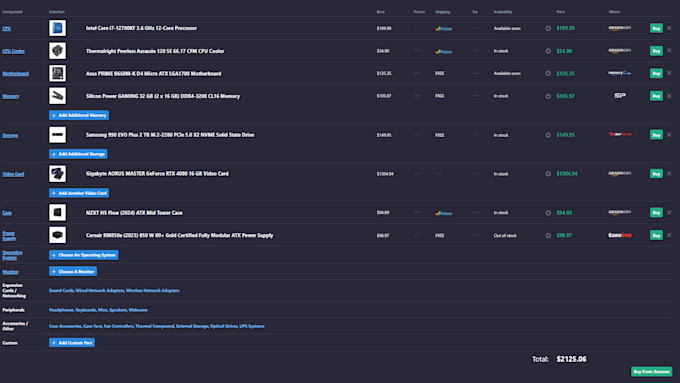Open the Video Card component link
This screenshot has width=680, height=383.
pos(13,174)
